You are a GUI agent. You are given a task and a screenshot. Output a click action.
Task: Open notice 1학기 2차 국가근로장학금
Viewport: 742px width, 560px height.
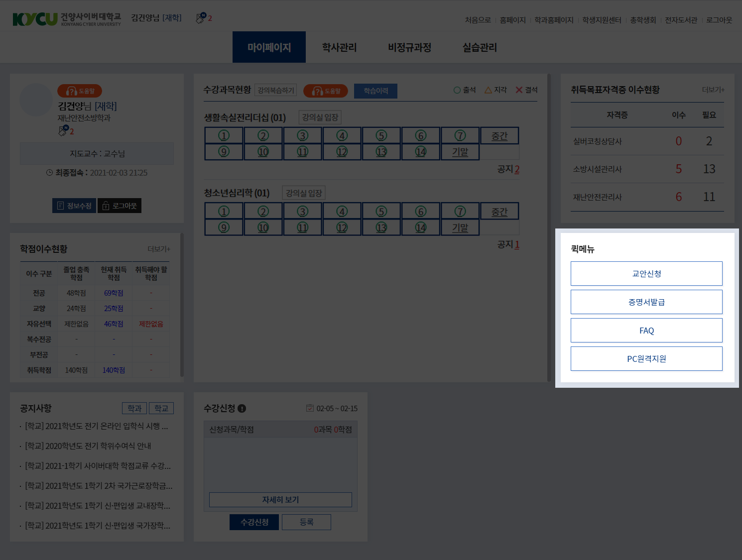(x=99, y=486)
